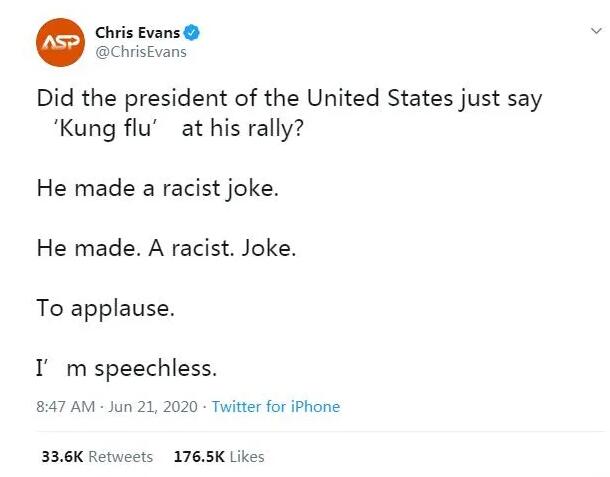The image size is (610, 477).
Task: Click 'He made a racist joke.' line
Action: coord(157,189)
